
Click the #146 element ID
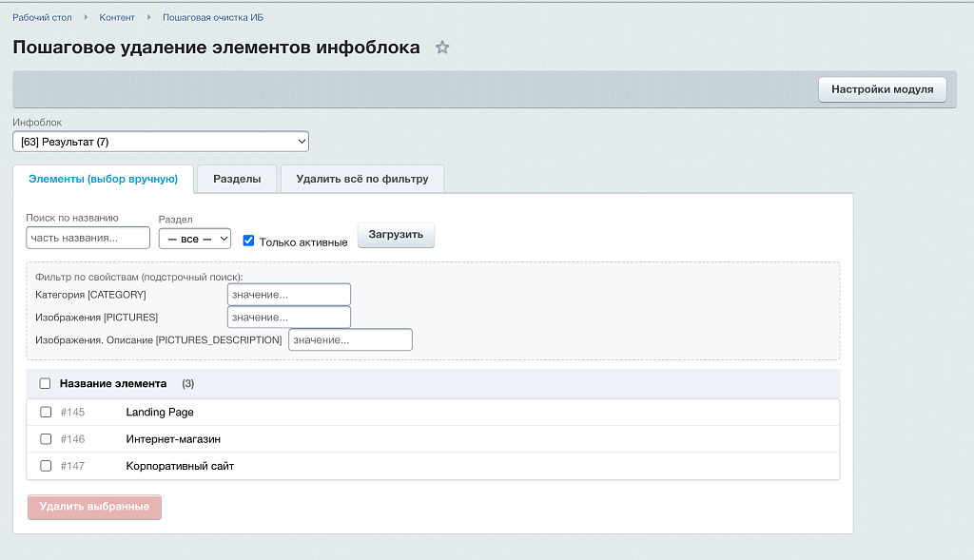point(72,439)
